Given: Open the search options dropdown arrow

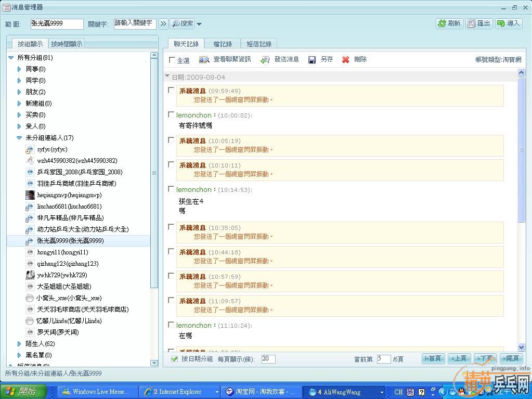Looking at the screenshot, I should point(199,24).
